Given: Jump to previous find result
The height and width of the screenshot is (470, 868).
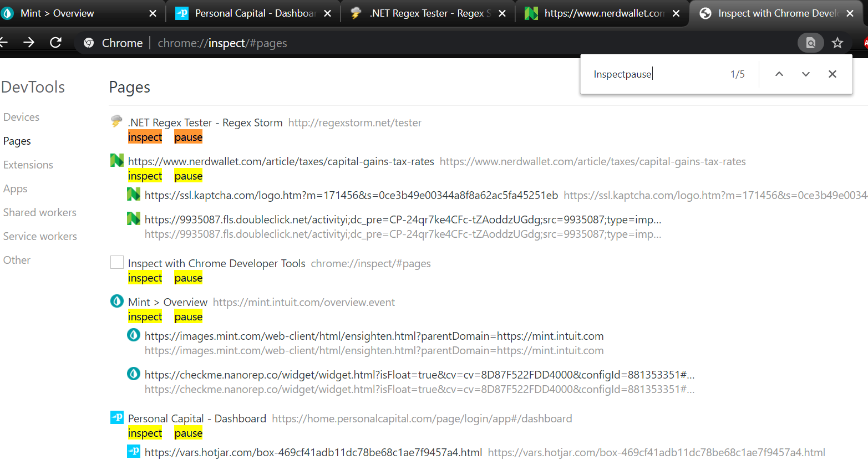Looking at the screenshot, I should 779,74.
